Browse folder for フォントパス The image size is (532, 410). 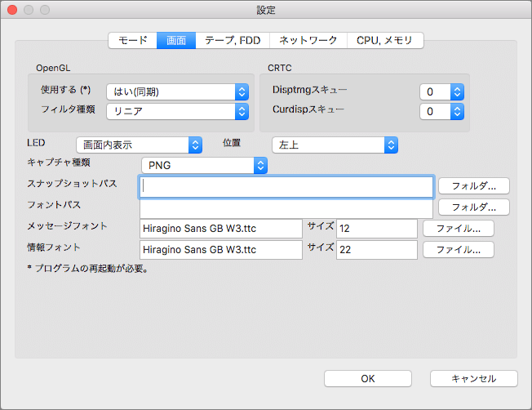coord(473,207)
